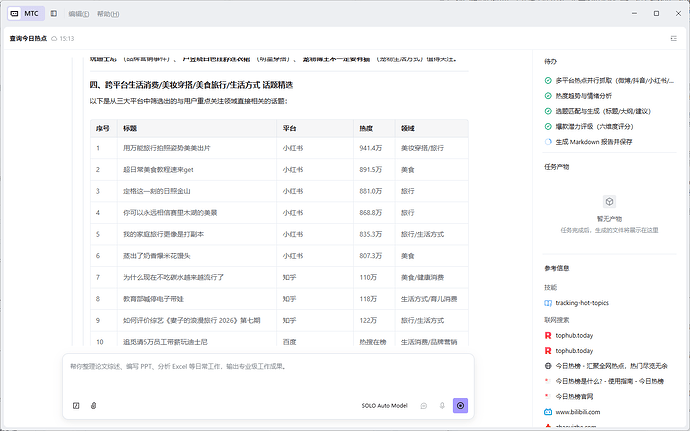Screen dimensions: 690x431
Task: Click heat value 941.4万
Action: tap(371, 148)
